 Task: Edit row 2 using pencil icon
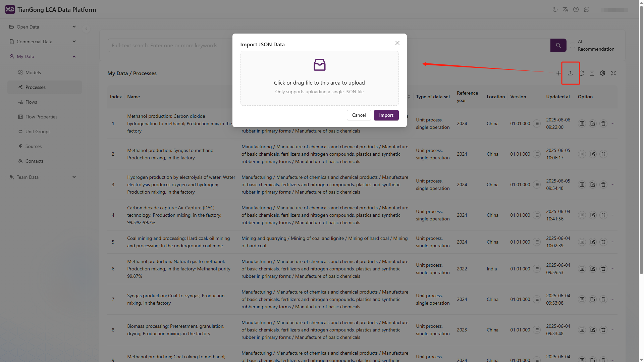[593, 154]
